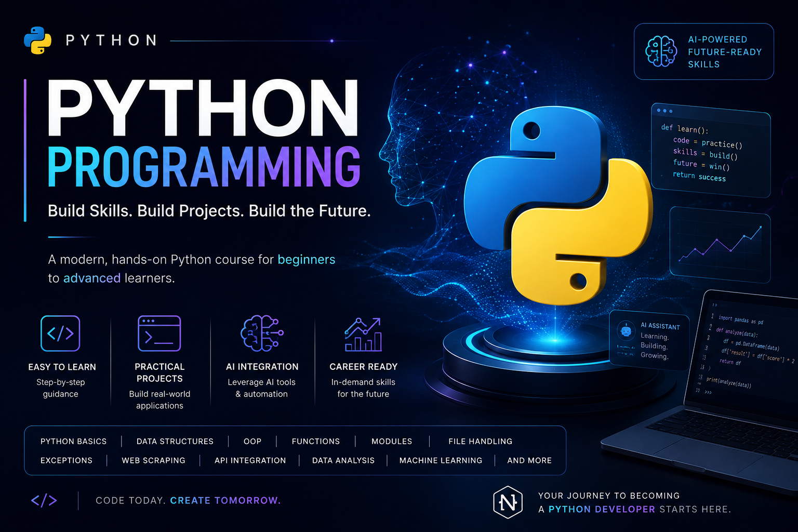Image resolution: width=798 pixels, height=532 pixels.
Task: Select the PYTHON BASICS topic
Action: tap(74, 442)
